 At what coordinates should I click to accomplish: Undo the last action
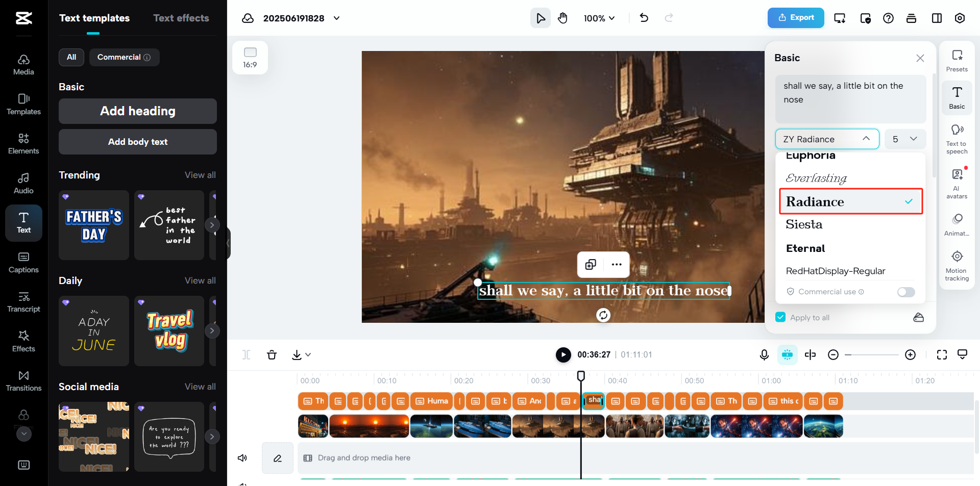644,18
